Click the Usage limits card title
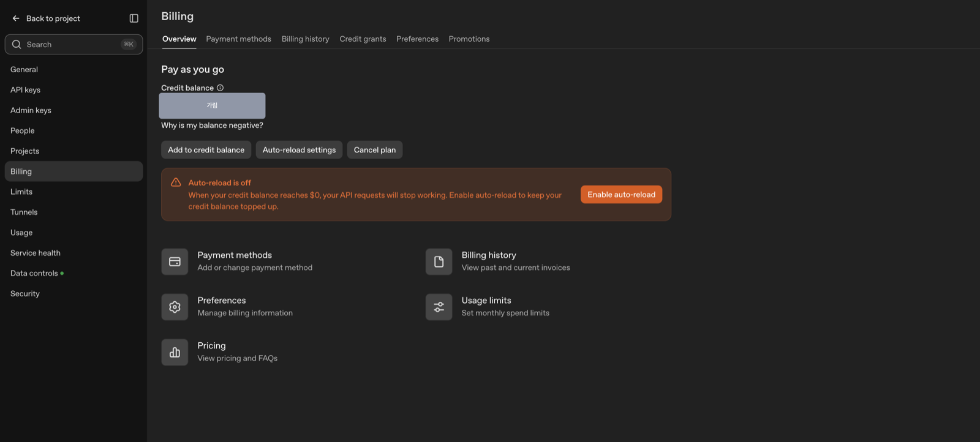This screenshot has width=980, height=442. tap(486, 301)
